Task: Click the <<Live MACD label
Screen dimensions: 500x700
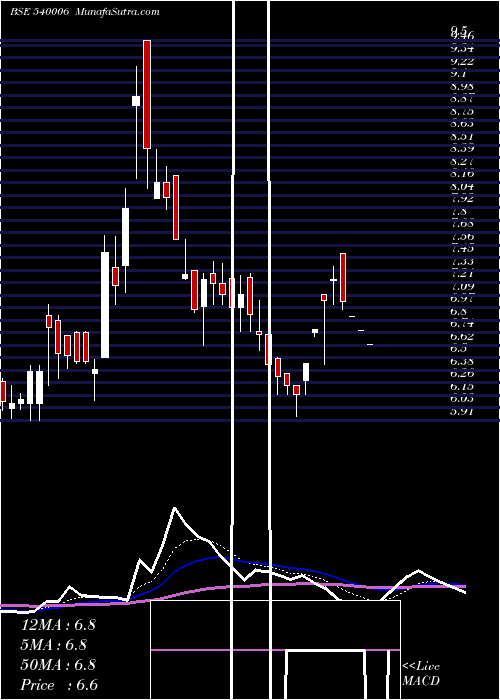Action: pos(421,674)
